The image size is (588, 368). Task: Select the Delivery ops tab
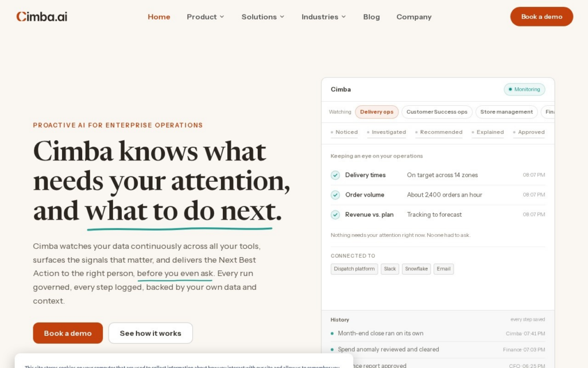(377, 112)
